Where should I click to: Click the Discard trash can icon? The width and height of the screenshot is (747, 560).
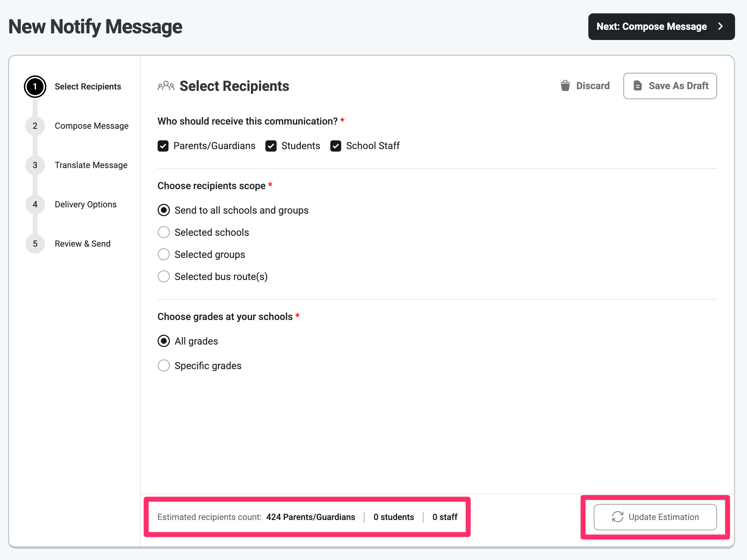(565, 86)
